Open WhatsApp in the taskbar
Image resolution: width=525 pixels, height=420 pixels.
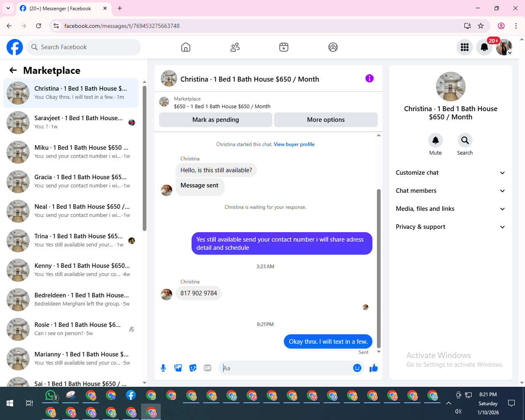[50, 395]
